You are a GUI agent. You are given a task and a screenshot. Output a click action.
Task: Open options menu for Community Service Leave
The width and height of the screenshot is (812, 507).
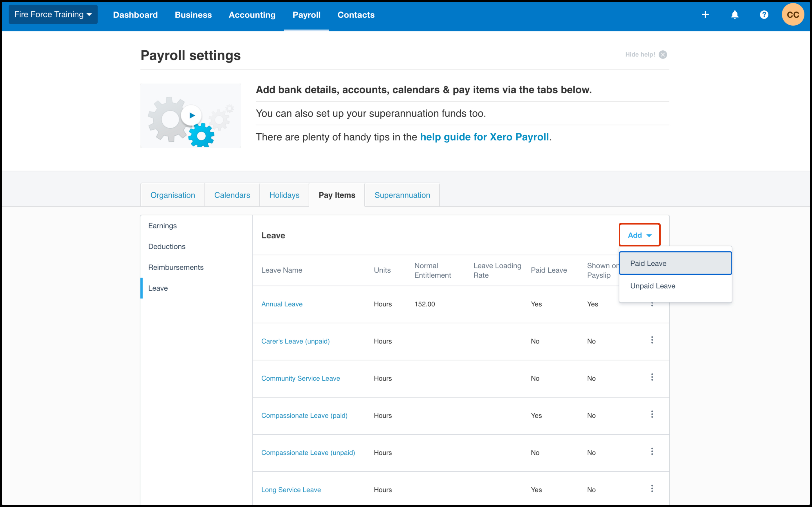[652, 377]
